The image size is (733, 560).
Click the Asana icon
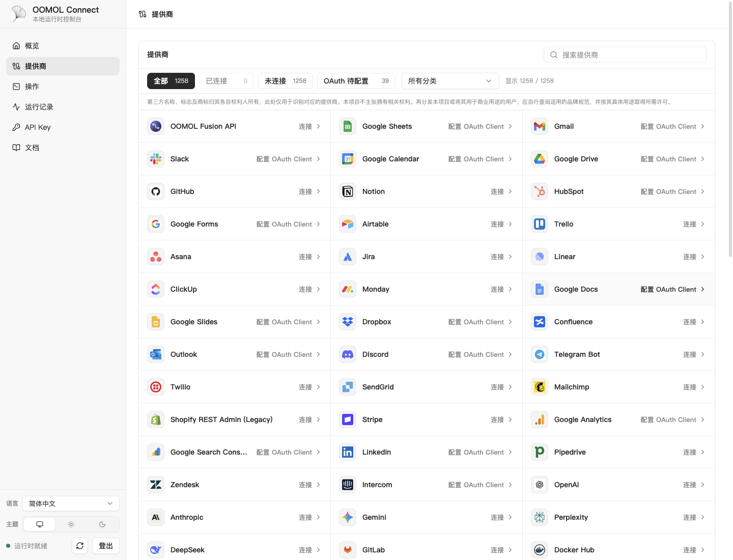(156, 257)
